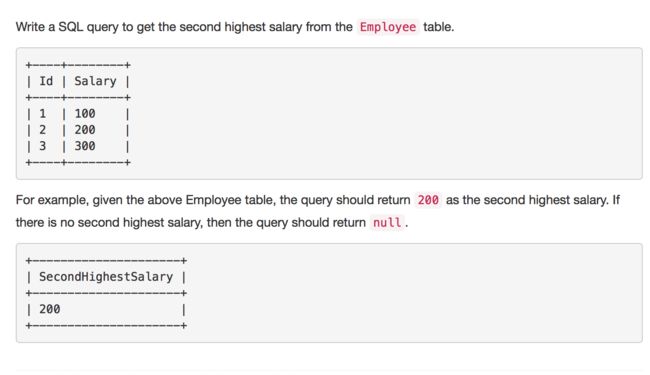Image resolution: width=650 pixels, height=375 pixels.
Task: Click the highlighted null keyword
Action: point(387,223)
